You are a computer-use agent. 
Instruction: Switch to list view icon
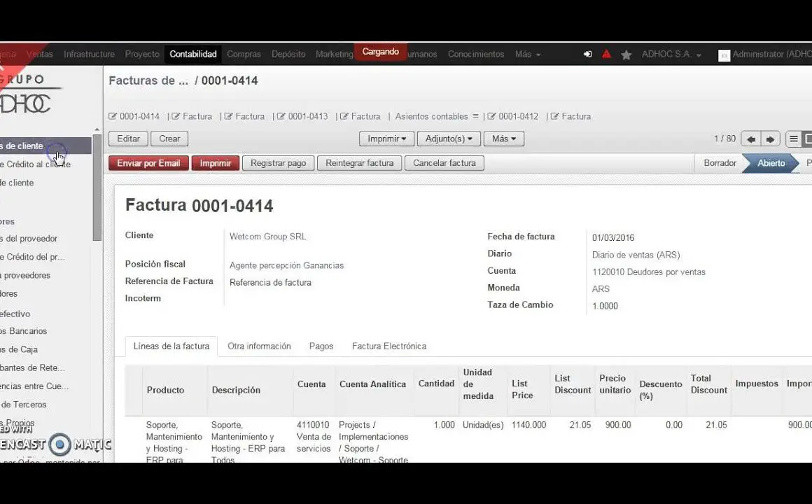tap(793, 139)
